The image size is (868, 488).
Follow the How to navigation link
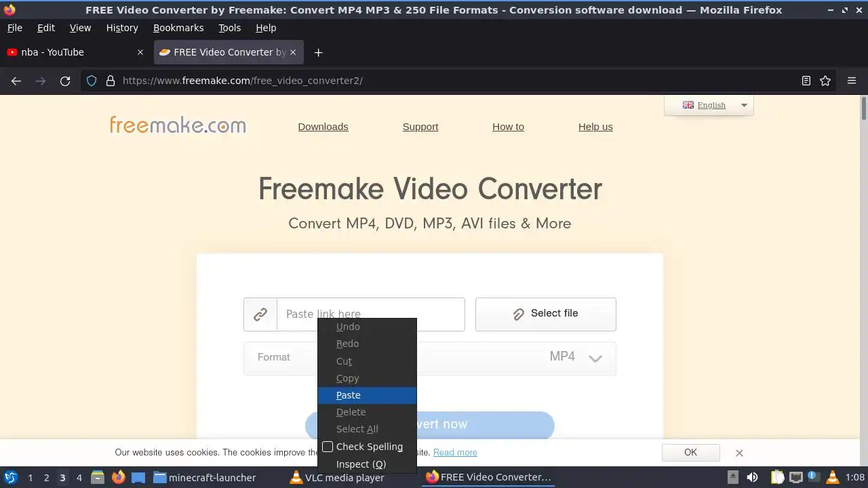tap(508, 127)
